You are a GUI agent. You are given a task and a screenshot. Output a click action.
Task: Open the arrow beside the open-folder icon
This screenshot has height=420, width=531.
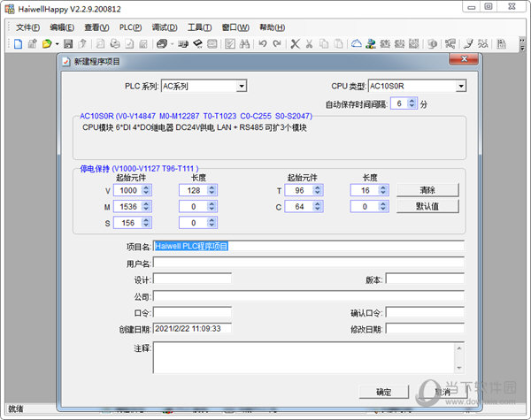pos(57,44)
